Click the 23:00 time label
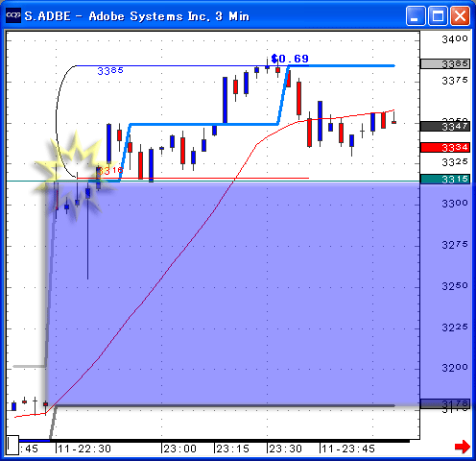 pyautogui.click(x=179, y=449)
